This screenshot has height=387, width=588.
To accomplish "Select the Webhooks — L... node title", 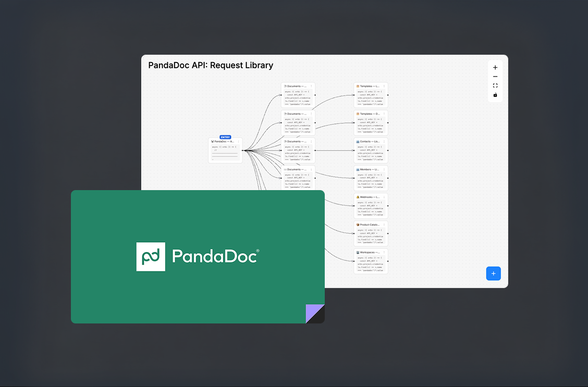I will pos(370,197).
